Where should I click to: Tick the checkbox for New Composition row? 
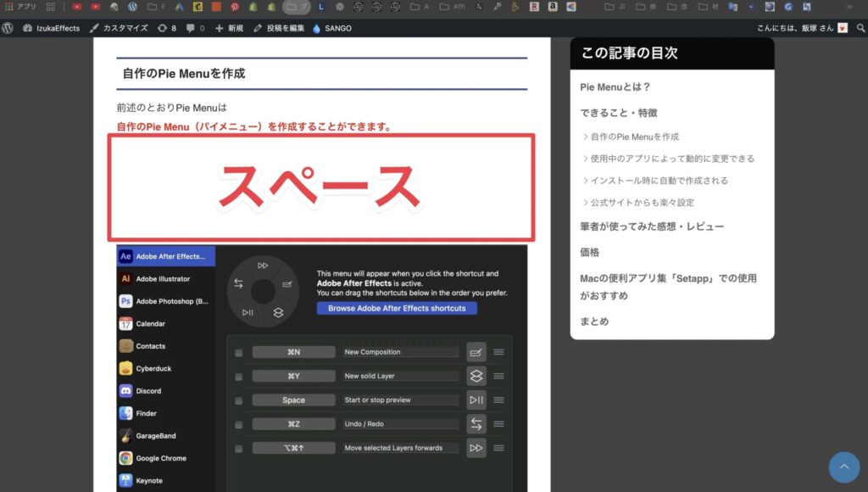(x=239, y=352)
